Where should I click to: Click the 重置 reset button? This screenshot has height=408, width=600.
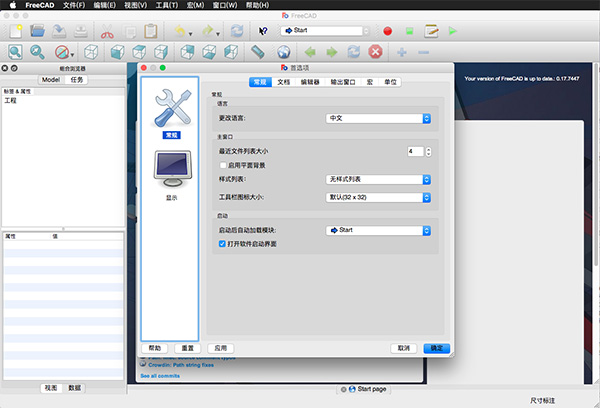(188, 348)
